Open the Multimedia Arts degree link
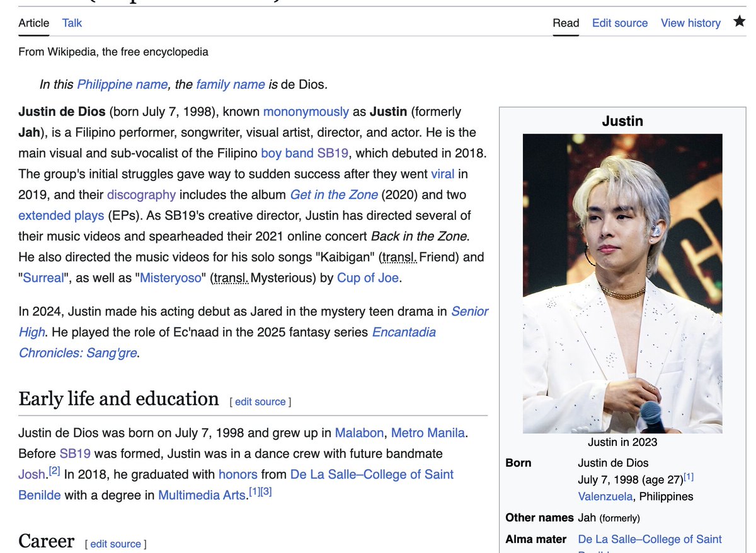The width and height of the screenshot is (756, 553). (202, 495)
